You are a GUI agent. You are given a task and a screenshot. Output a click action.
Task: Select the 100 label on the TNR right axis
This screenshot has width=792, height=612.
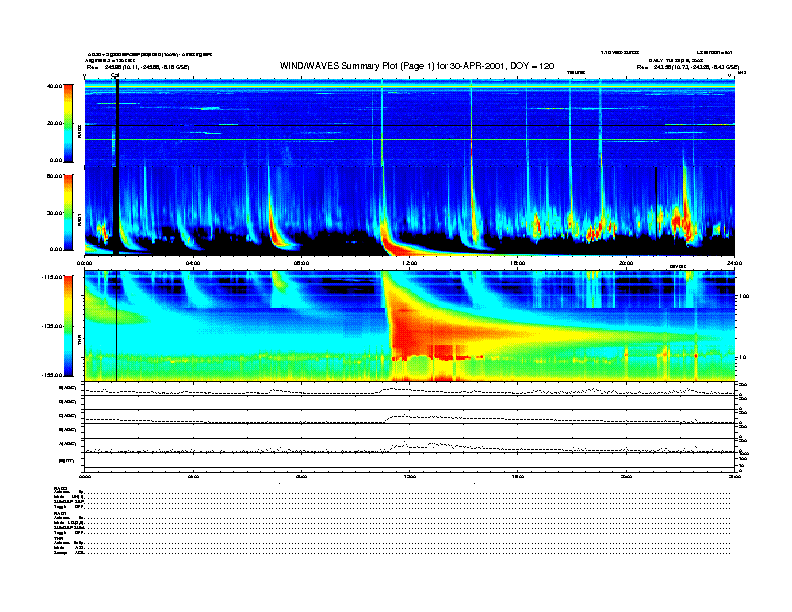pos(744,296)
